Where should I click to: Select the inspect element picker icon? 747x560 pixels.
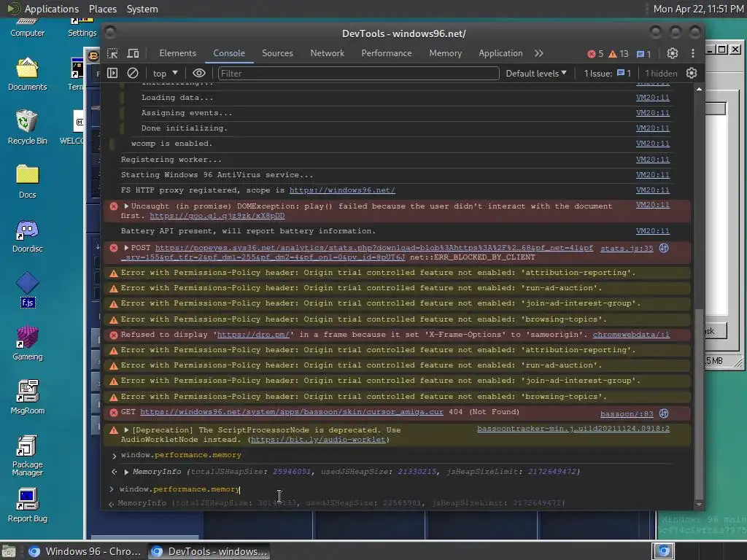[112, 53]
